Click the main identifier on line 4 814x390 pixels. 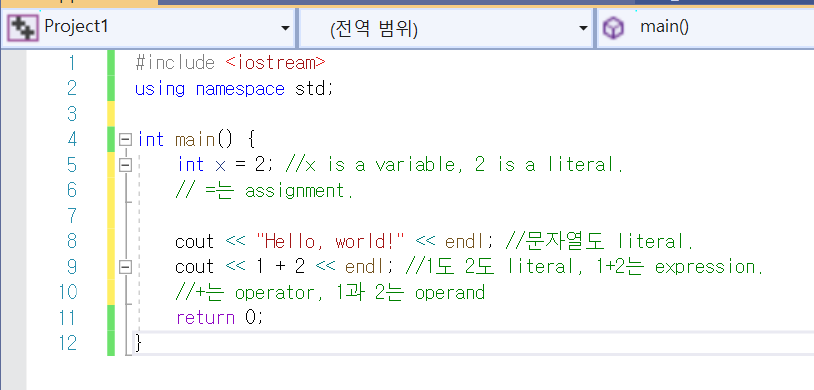(195, 140)
